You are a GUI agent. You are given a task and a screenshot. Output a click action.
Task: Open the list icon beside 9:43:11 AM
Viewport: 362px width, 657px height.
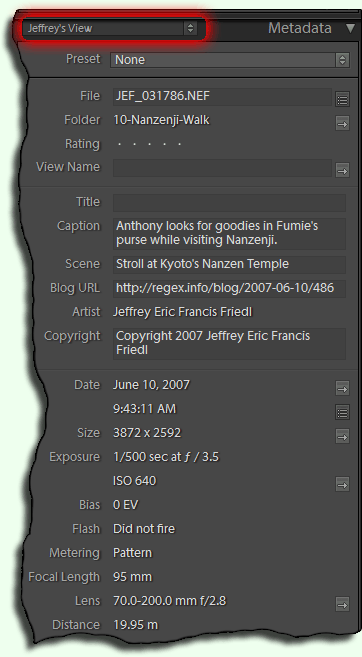pyautogui.click(x=342, y=413)
